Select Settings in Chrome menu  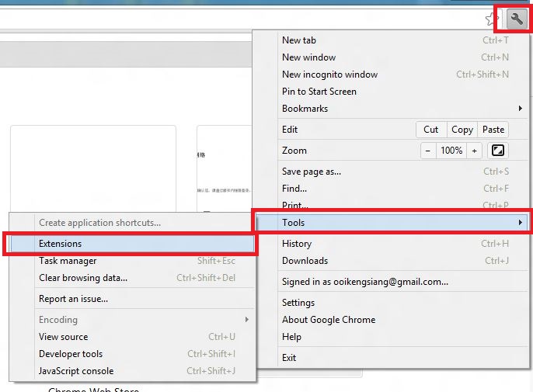[298, 303]
